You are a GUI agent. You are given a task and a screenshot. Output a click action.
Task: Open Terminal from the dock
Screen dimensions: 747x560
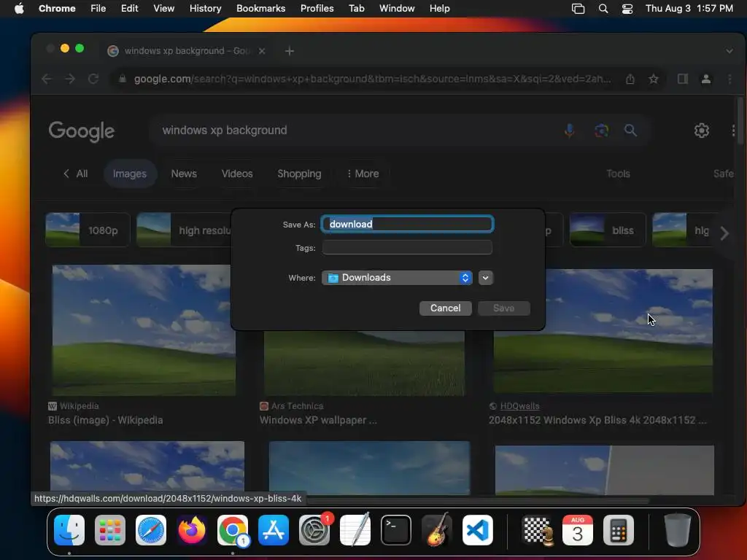[x=396, y=530]
